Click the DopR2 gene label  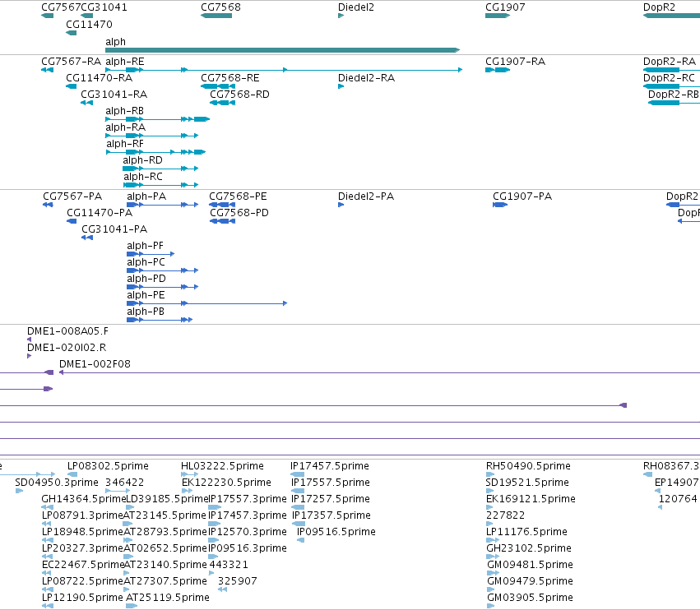[x=659, y=7]
